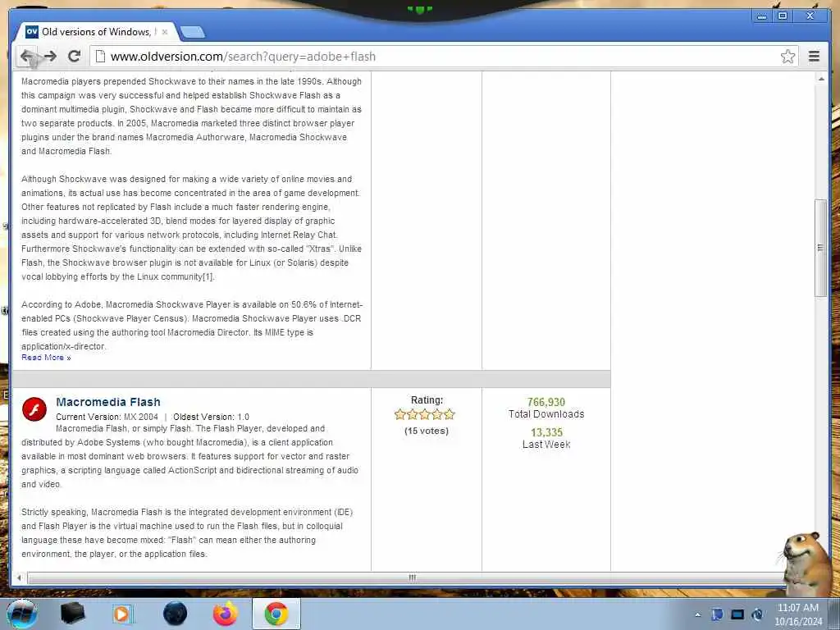
Task: Click the (15 votes) text
Action: pyautogui.click(x=427, y=431)
